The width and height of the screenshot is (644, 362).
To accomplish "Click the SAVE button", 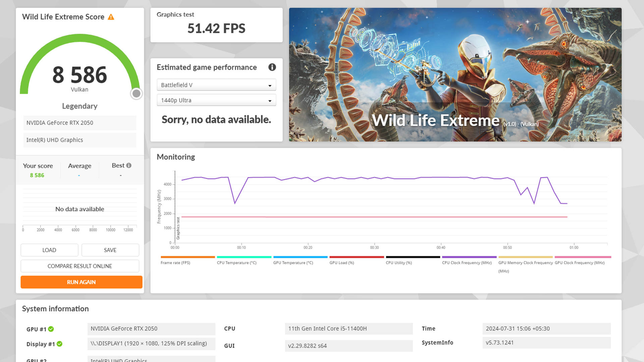I will coord(110,250).
